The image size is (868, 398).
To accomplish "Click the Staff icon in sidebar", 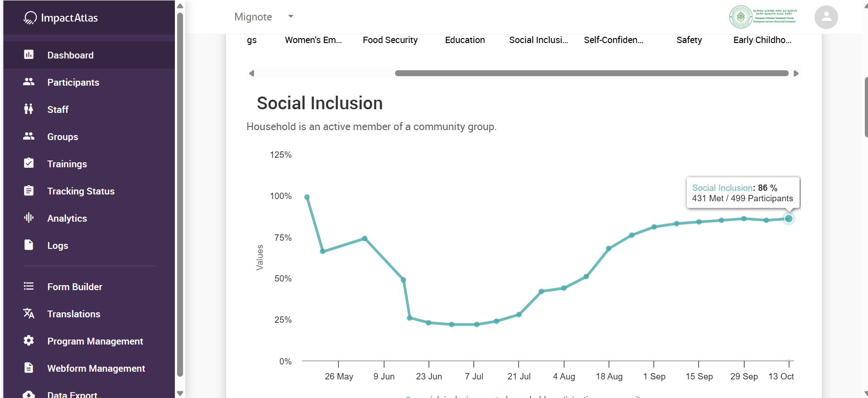I will point(29,109).
